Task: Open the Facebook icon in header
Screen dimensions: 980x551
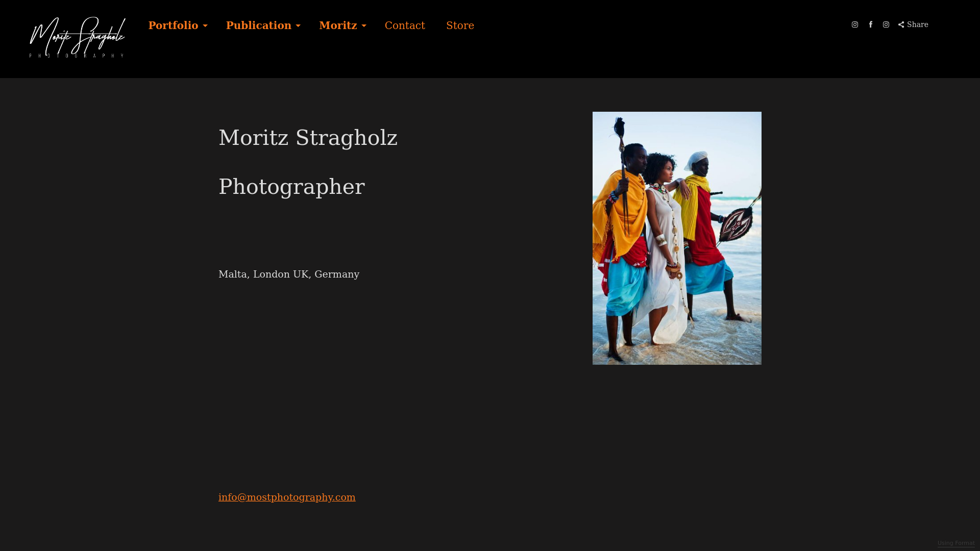Action: point(871,24)
